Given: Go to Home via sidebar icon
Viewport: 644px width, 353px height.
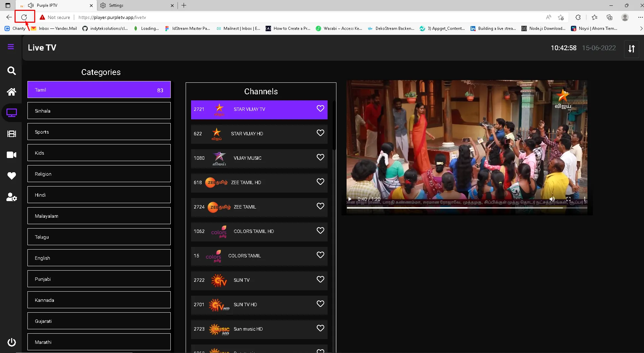Looking at the screenshot, I should point(12,92).
